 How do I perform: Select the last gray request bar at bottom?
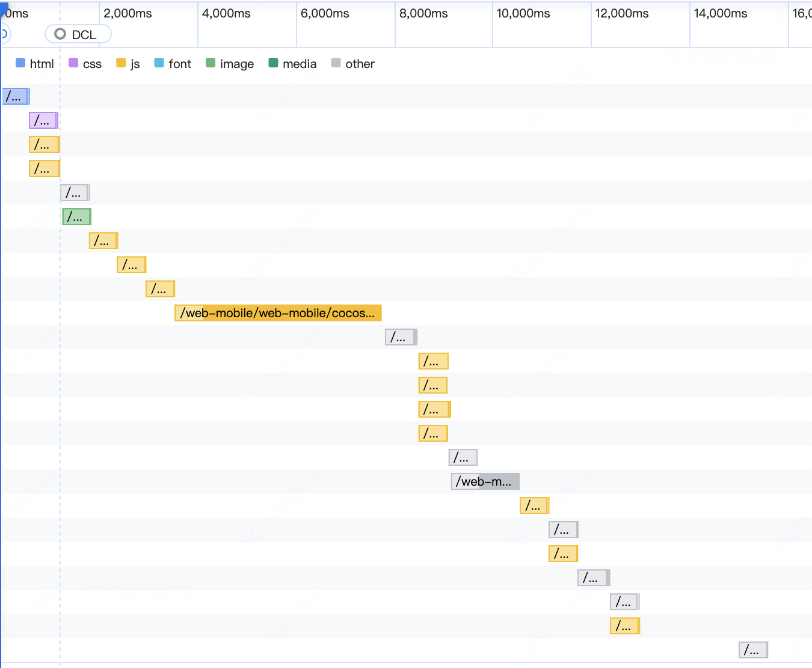(753, 650)
